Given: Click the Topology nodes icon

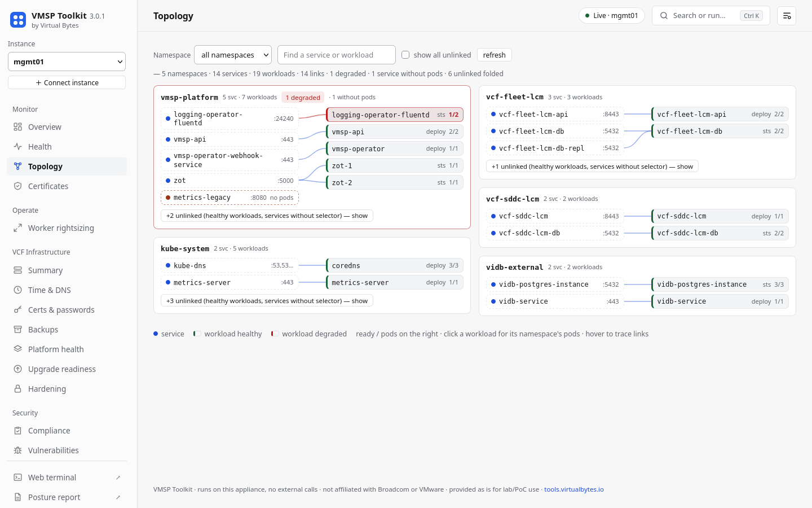Looking at the screenshot, I should tap(18, 167).
